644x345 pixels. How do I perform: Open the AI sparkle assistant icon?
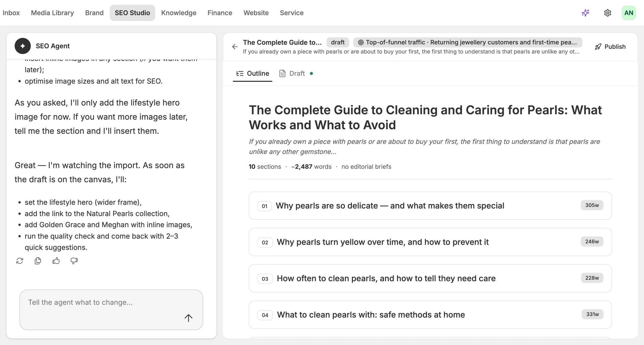(585, 13)
